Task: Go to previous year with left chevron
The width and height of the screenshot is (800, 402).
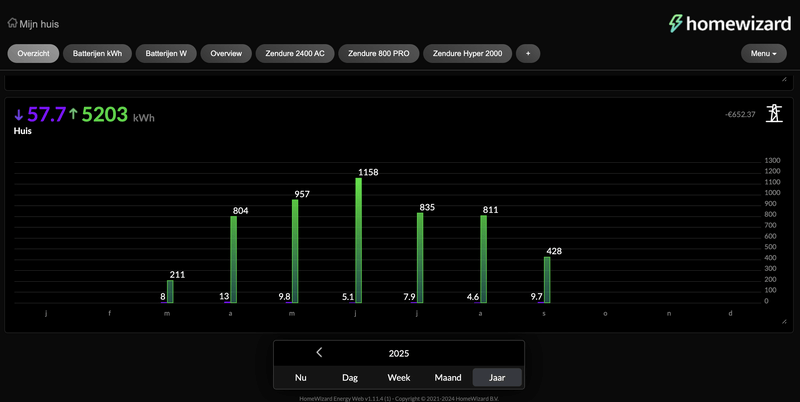Action: [319, 352]
